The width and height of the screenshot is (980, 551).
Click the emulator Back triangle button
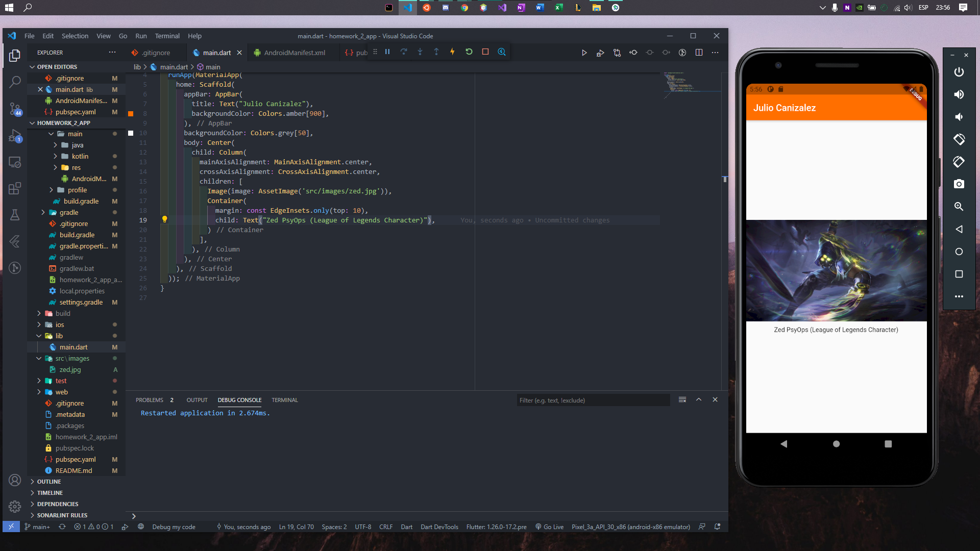coord(959,229)
